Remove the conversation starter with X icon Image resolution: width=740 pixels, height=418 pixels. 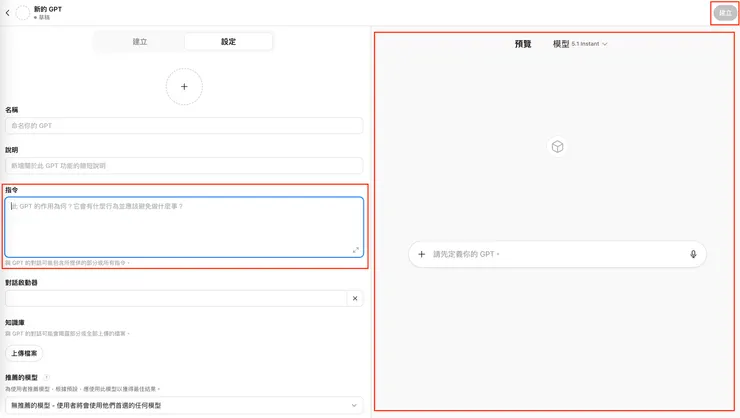(x=355, y=298)
